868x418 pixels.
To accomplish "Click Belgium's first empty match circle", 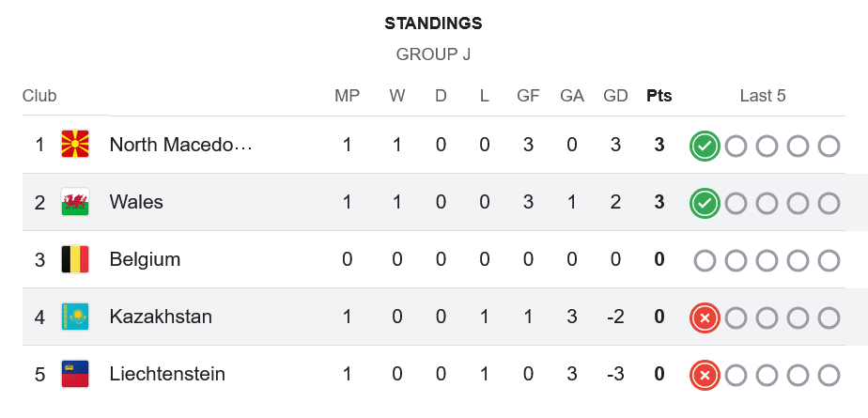I will click(x=705, y=260).
